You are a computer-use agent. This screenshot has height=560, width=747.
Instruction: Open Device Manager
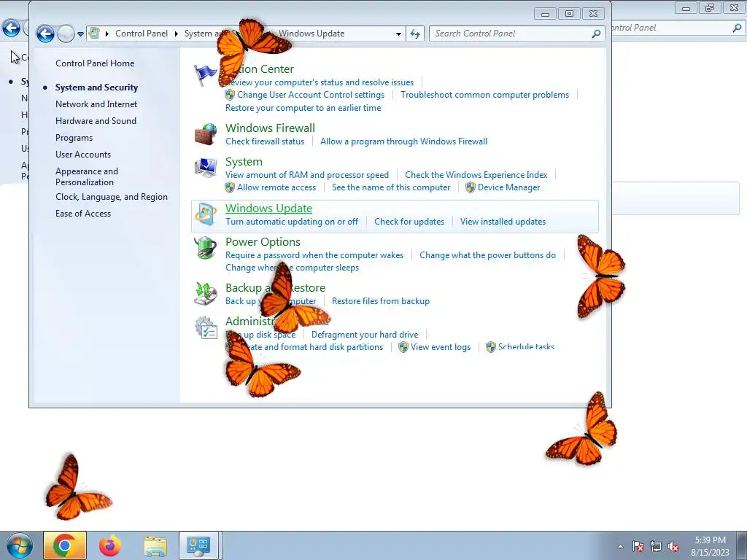point(508,187)
